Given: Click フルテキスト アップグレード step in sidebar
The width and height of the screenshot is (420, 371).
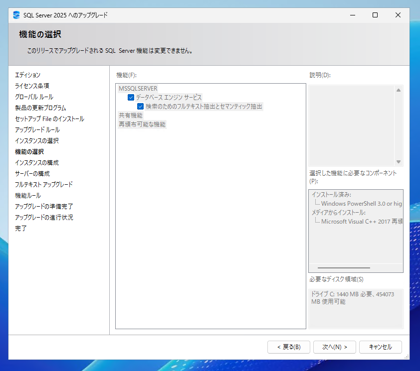Looking at the screenshot, I should [x=44, y=184].
